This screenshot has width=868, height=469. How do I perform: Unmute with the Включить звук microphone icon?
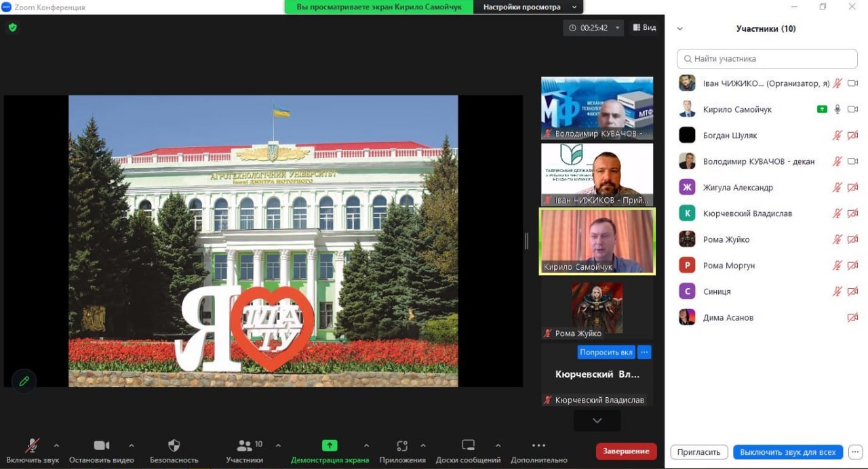pyautogui.click(x=32, y=445)
